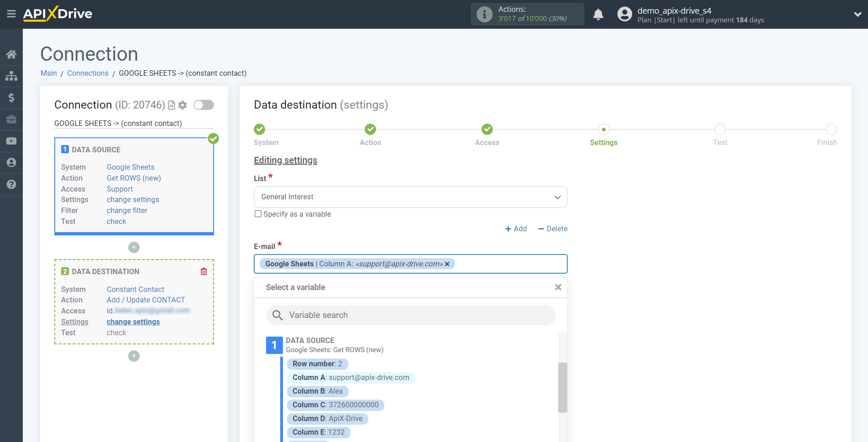Delete the data destination block
The image size is (868, 442).
[204, 271]
